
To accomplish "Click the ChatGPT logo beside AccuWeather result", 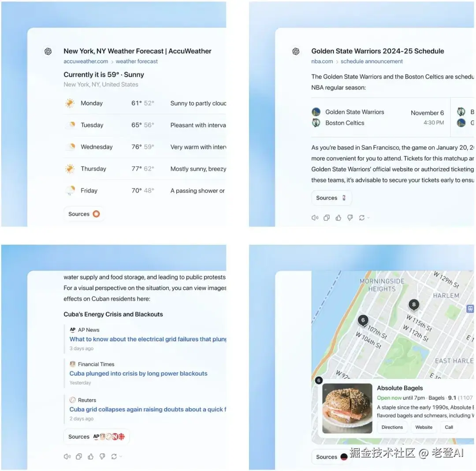I will pyautogui.click(x=48, y=51).
